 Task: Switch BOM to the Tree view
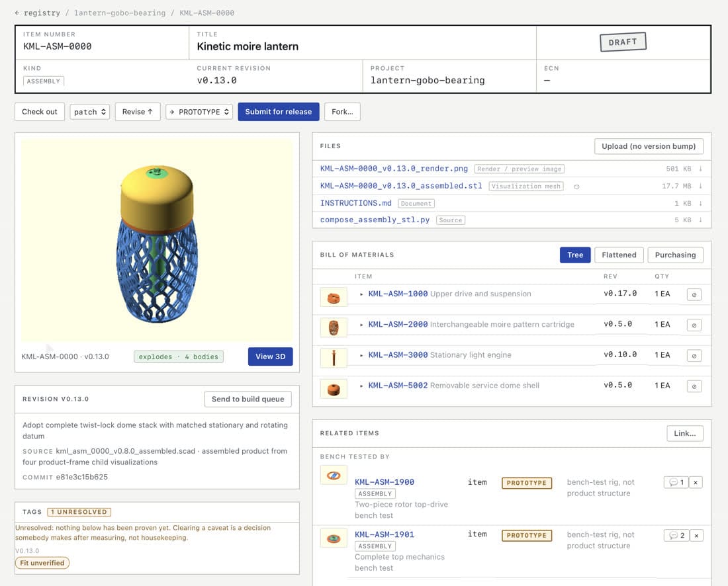[x=574, y=255]
